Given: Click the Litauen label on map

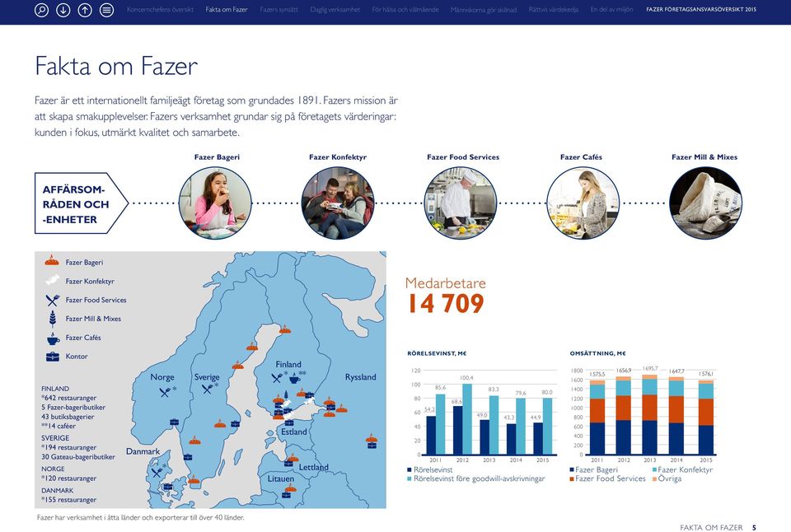Looking at the screenshot, I should [x=280, y=478].
